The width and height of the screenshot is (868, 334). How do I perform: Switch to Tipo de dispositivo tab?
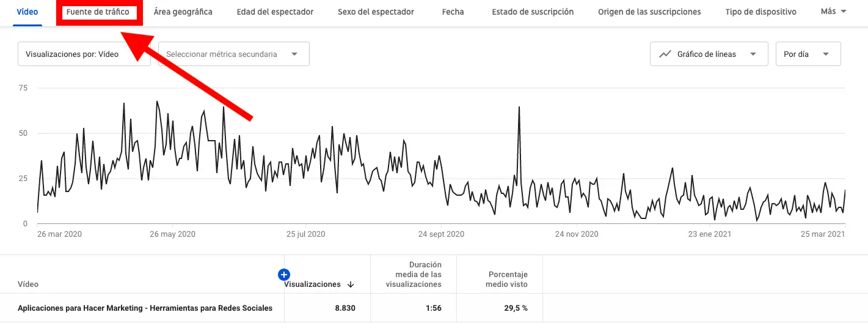click(760, 12)
